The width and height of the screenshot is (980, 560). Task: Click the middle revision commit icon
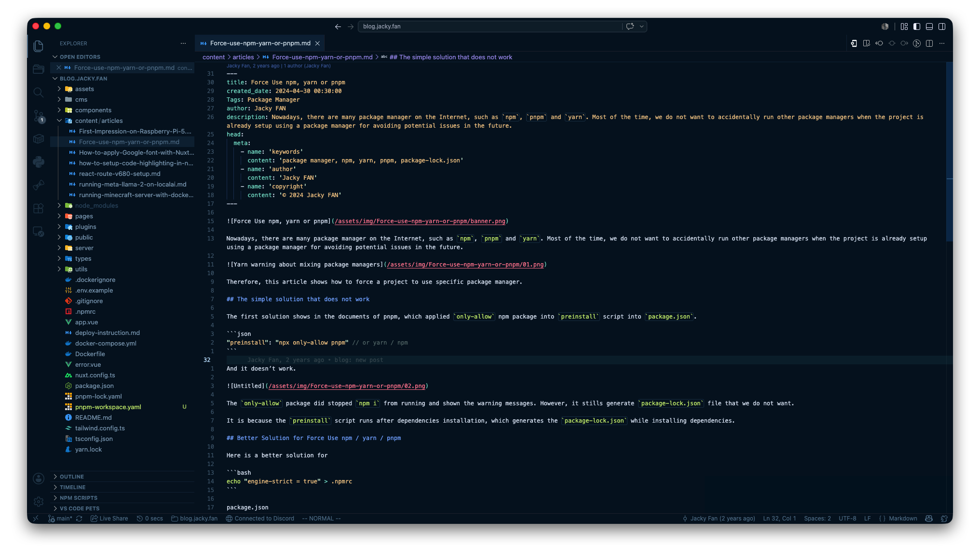[x=892, y=43]
